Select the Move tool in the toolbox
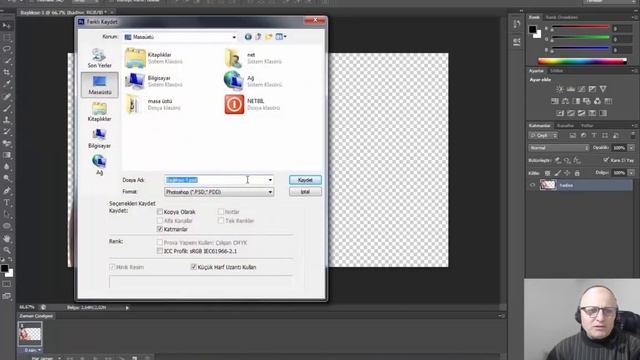The image size is (640, 360). (x=7, y=26)
